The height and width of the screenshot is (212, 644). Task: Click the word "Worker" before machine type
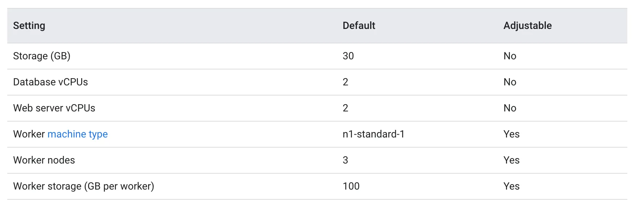[x=29, y=134]
